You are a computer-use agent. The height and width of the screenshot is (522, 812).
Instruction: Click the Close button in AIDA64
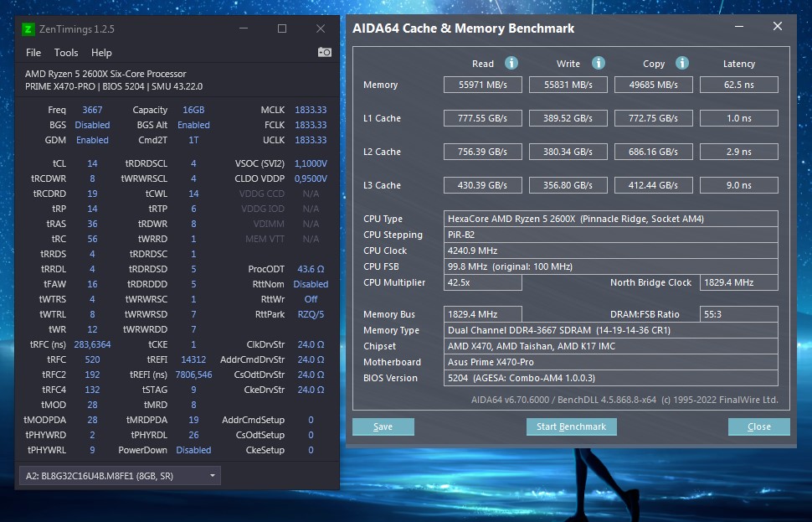pos(759,426)
